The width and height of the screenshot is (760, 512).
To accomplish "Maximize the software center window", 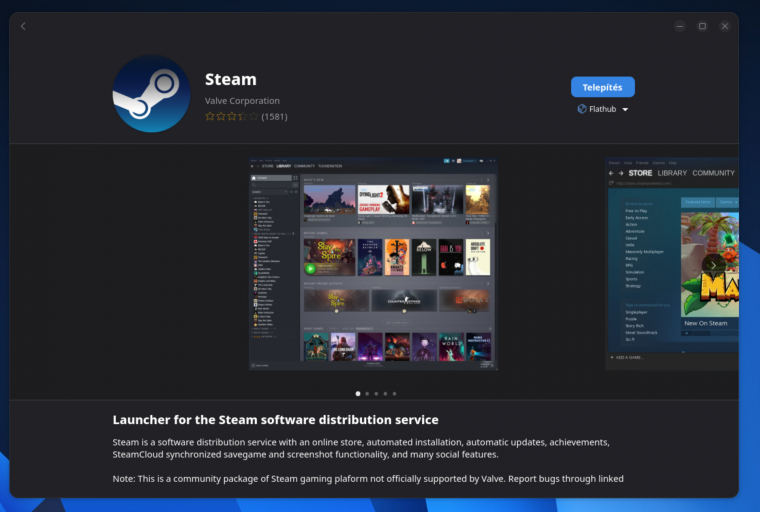I will [702, 26].
